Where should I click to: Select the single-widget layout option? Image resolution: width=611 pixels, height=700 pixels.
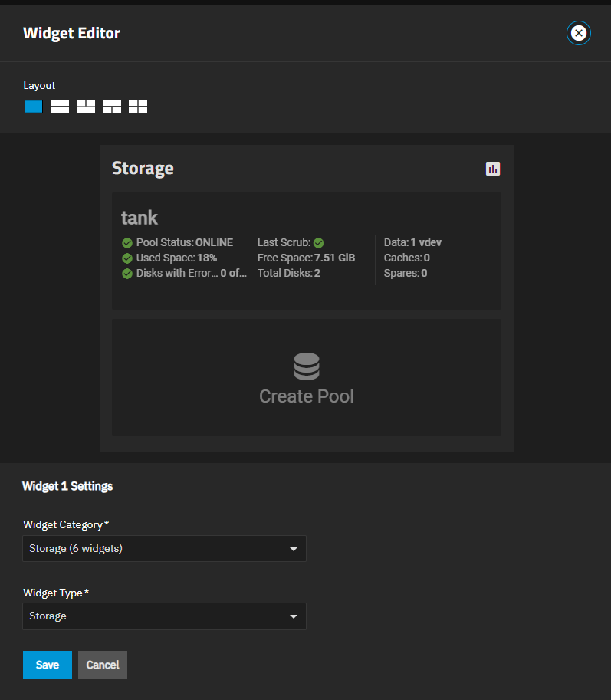coord(34,107)
